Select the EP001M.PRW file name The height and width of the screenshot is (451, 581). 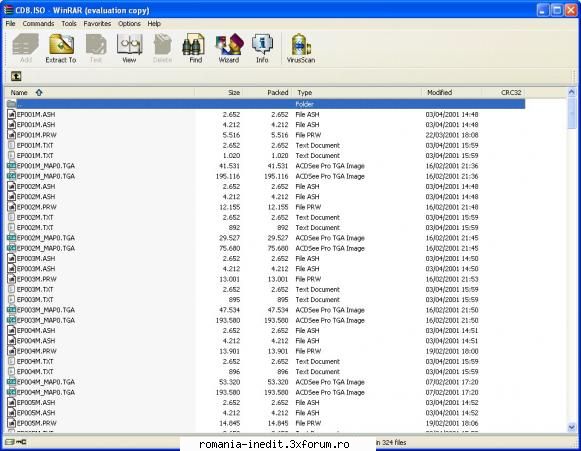[36, 135]
